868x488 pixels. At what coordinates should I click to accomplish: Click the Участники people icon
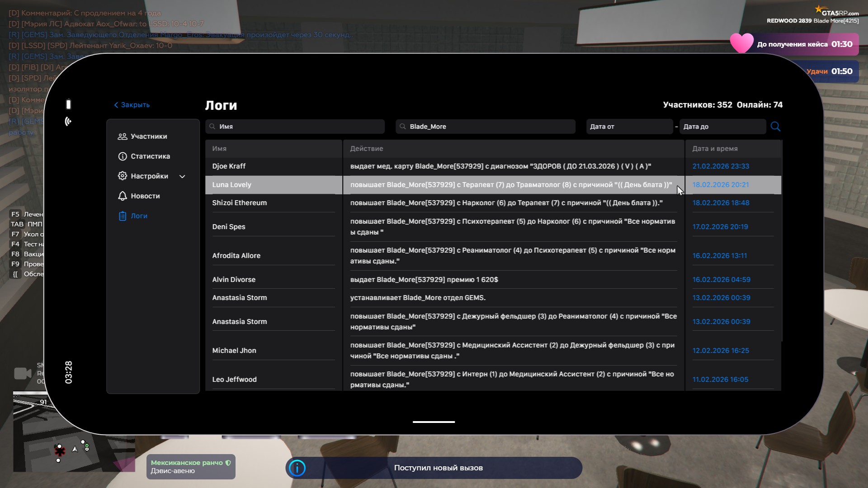pyautogui.click(x=122, y=136)
